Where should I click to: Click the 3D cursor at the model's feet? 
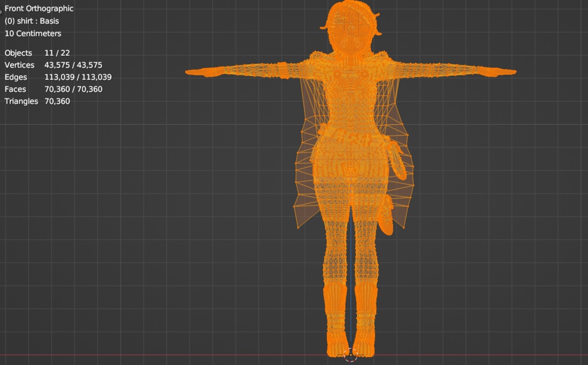[350, 355]
